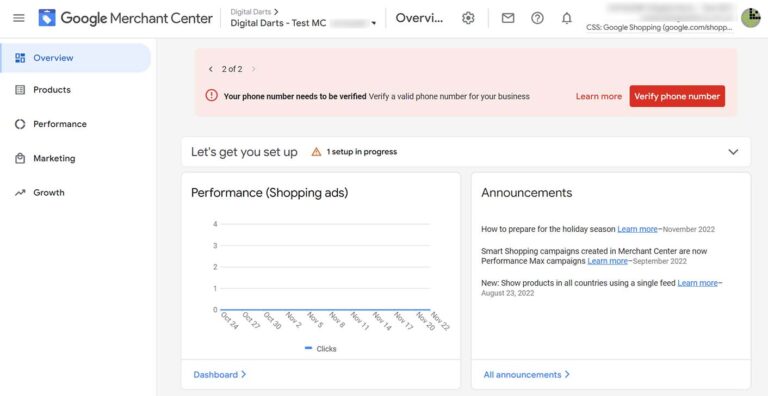
Task: Click Learn more in the phone alert
Action: [x=599, y=97]
